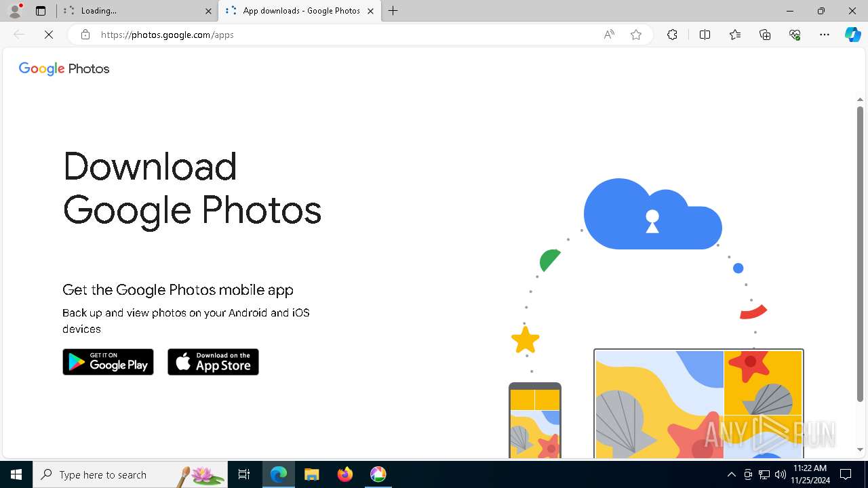Open Task View on taskbar
This screenshot has height=488, width=868.
(244, 474)
